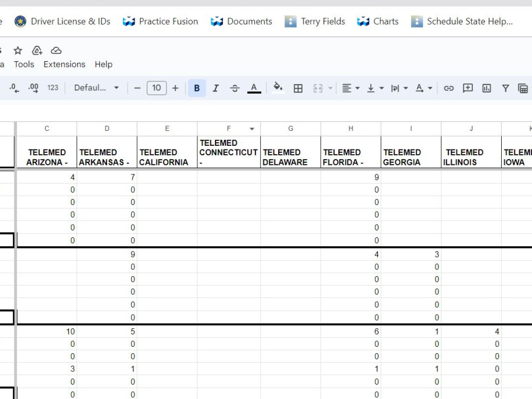Toggle italic formatting
Viewport: 532px width, 399px height.
tap(215, 88)
